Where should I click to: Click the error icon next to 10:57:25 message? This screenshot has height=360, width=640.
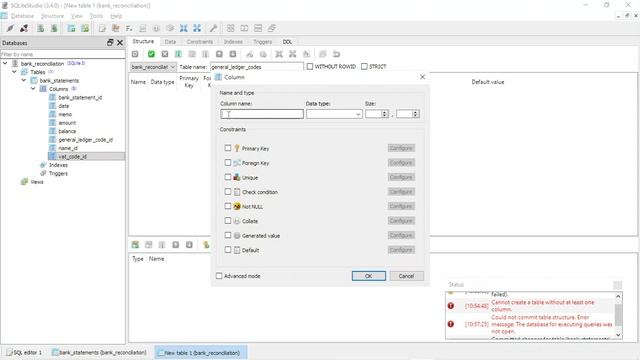pos(451,324)
